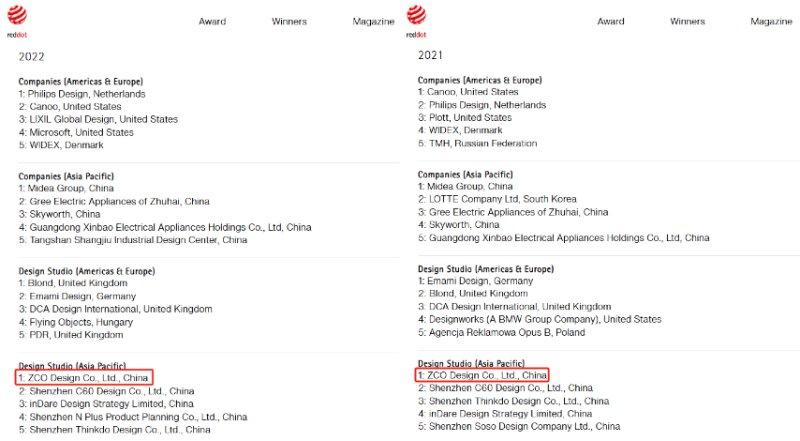Open the Winners menu on the 2022 page
Screen dimensions: 800x441
point(289,21)
